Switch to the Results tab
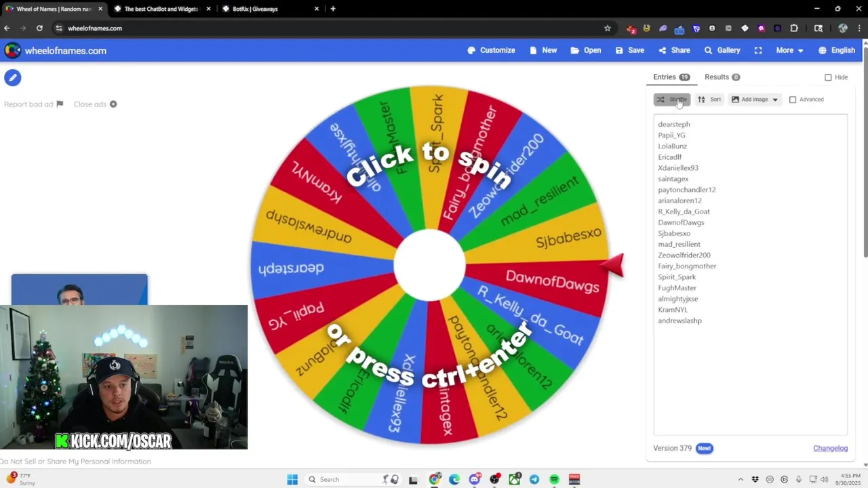This screenshot has height=488, width=868. point(722,77)
